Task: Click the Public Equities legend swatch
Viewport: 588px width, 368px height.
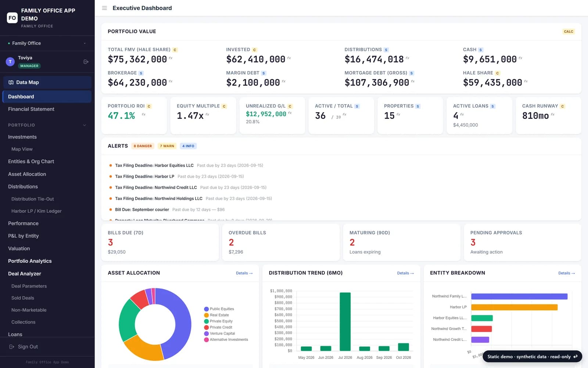Action: click(x=207, y=309)
